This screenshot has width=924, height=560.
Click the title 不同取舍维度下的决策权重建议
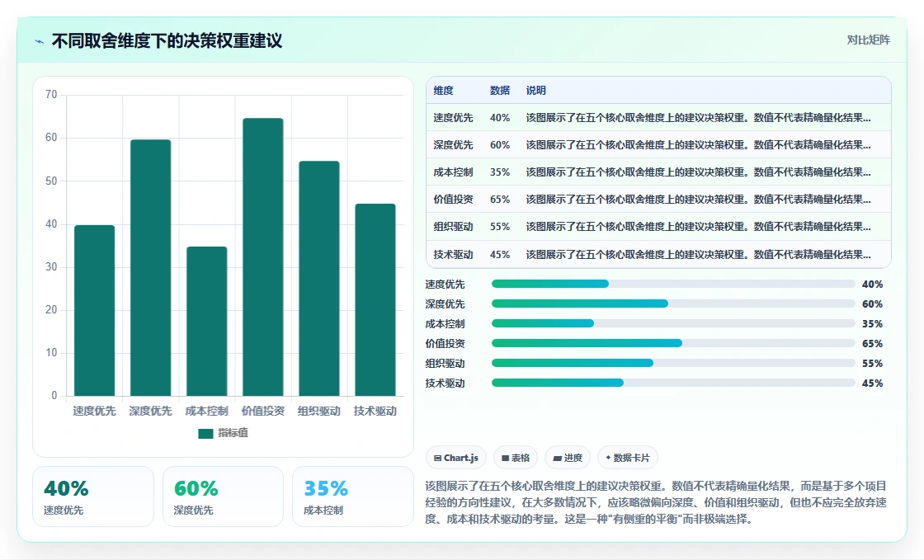(167, 40)
